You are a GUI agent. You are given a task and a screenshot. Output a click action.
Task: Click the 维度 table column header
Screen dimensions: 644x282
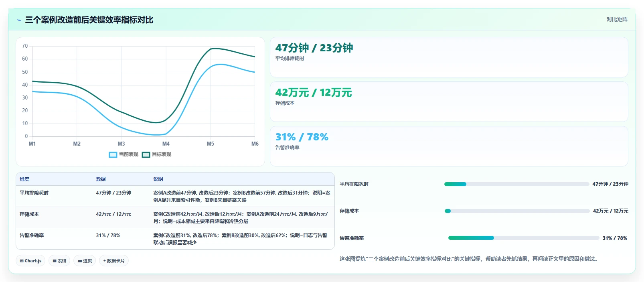coord(24,179)
